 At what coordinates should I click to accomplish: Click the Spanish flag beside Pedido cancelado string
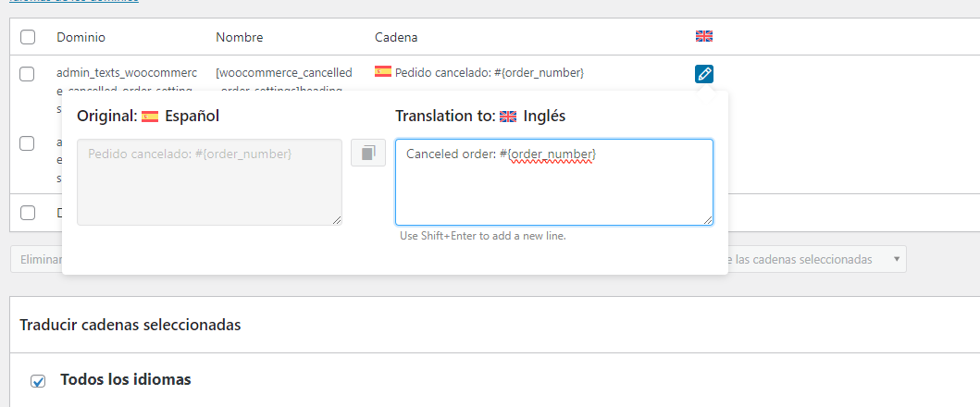pos(383,72)
